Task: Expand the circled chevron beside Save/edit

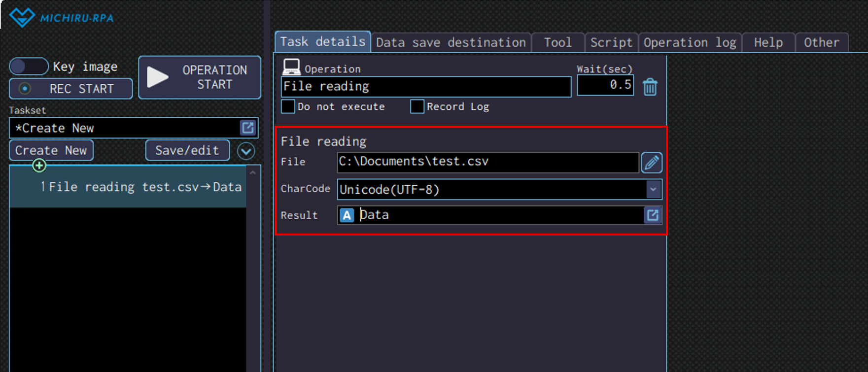Action: (x=246, y=151)
